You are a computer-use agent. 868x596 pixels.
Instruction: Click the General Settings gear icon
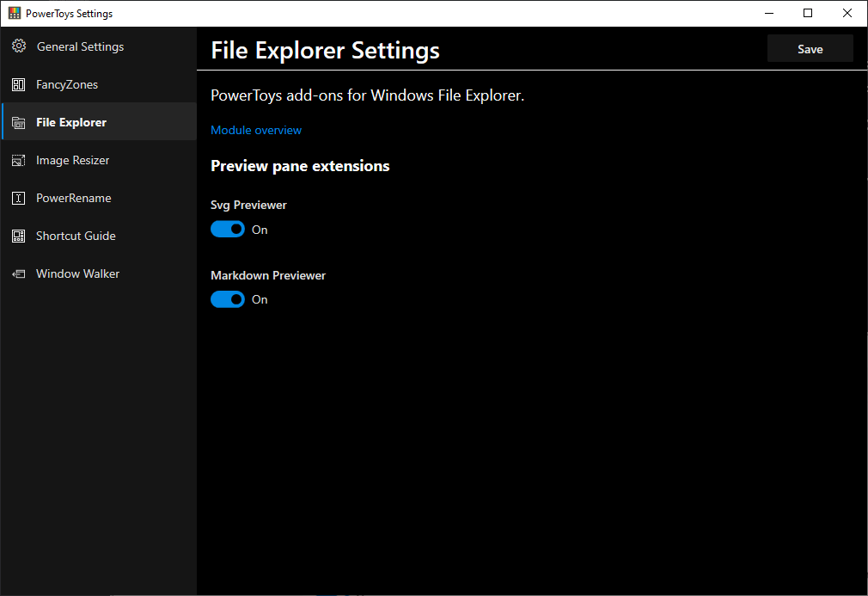19,46
